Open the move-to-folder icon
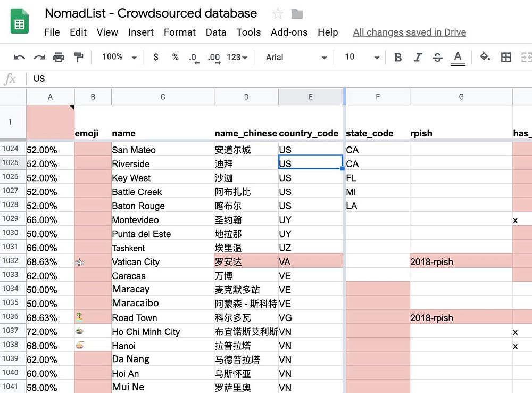 pos(297,14)
